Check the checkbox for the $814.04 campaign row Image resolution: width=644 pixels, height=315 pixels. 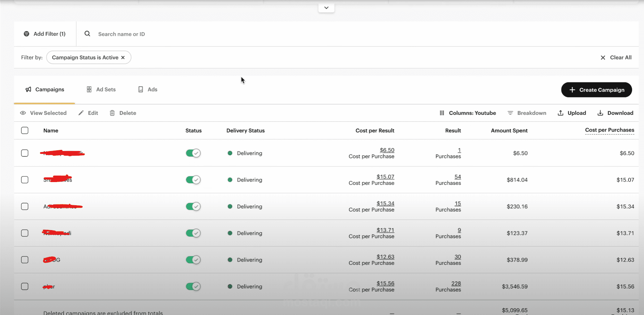click(25, 180)
